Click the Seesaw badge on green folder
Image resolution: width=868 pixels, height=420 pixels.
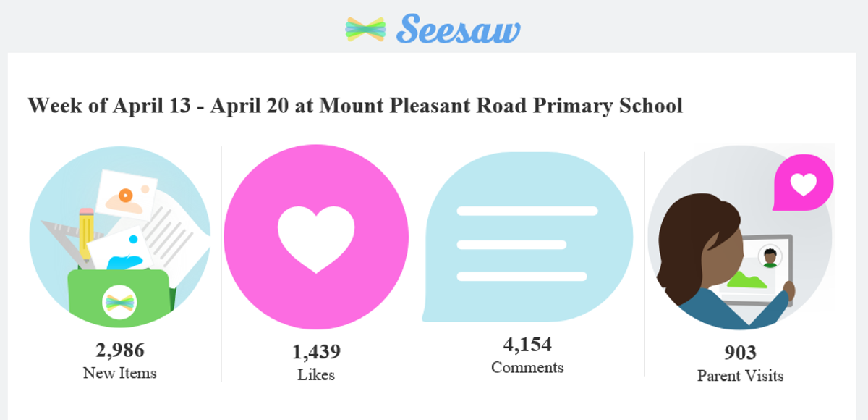(120, 302)
